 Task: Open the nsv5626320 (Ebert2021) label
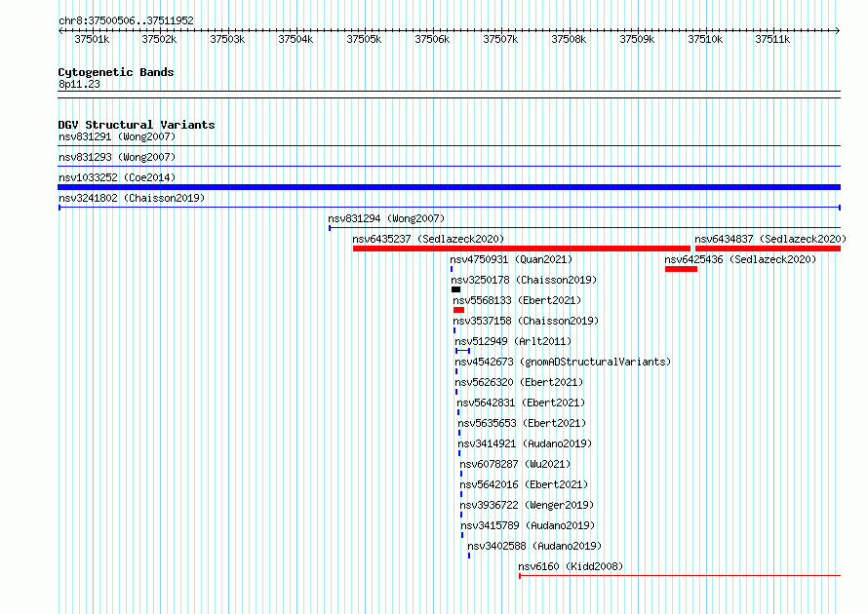pos(519,382)
